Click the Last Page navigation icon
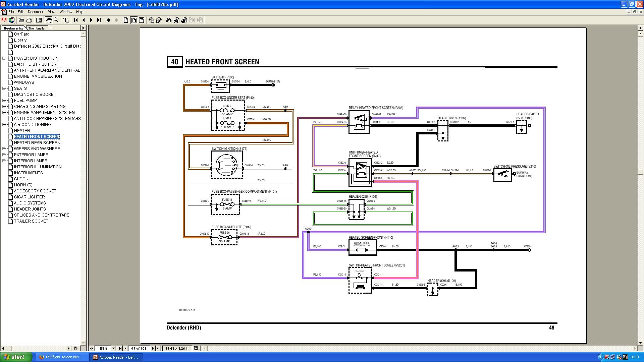This screenshot has height=362, width=644. coord(99,20)
